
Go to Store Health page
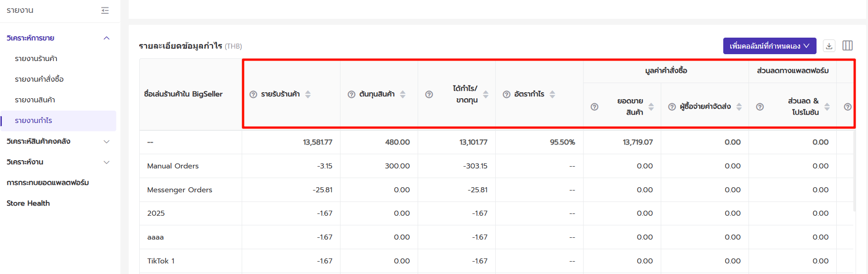(28, 203)
